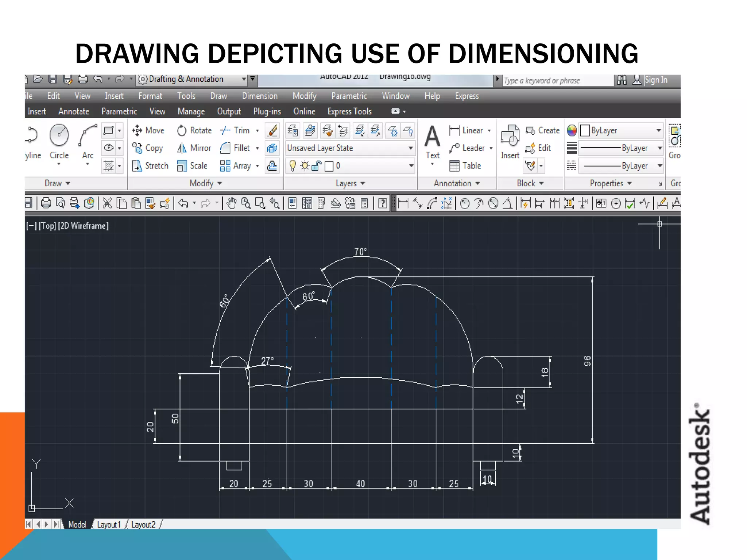Viewport: 747px width, 560px height.
Task: Click the radius dimension icon in dimension toolbar
Action: click(465, 203)
